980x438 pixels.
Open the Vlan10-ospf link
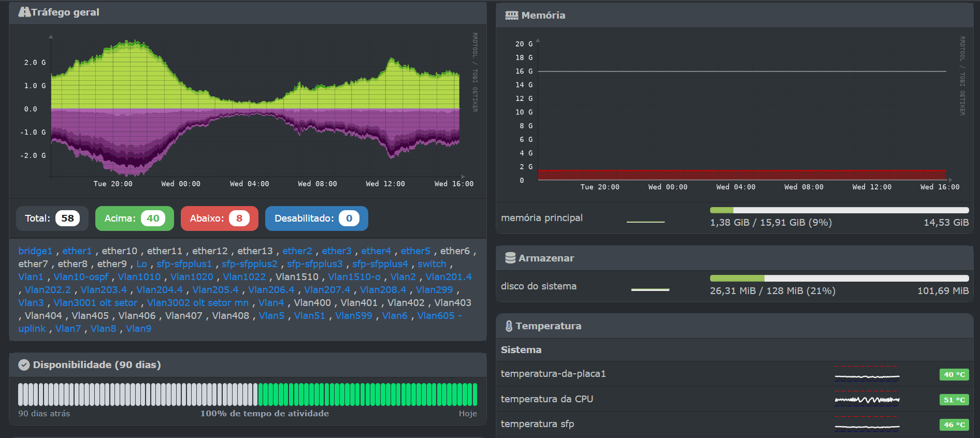81,277
